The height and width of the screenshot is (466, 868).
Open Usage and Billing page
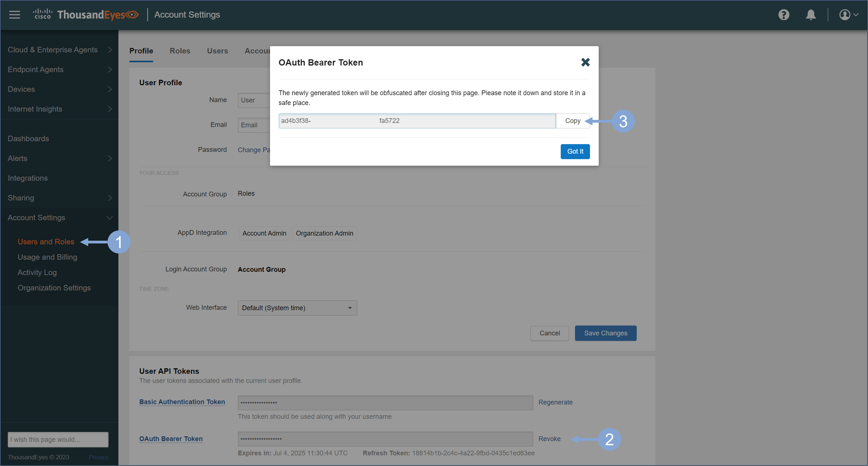(47, 257)
